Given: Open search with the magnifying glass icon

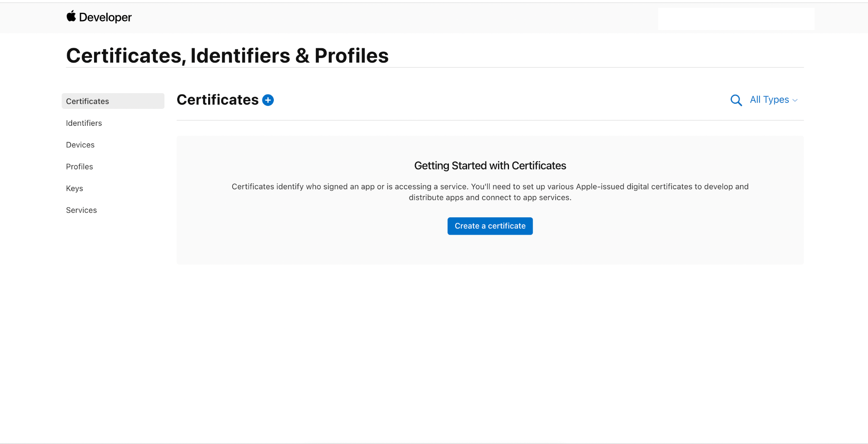Looking at the screenshot, I should pos(736,100).
